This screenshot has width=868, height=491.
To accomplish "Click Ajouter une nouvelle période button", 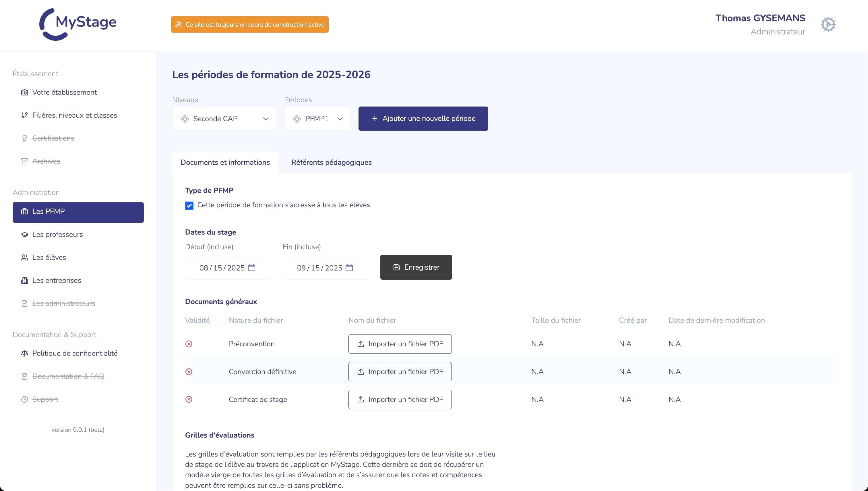I will tap(423, 118).
